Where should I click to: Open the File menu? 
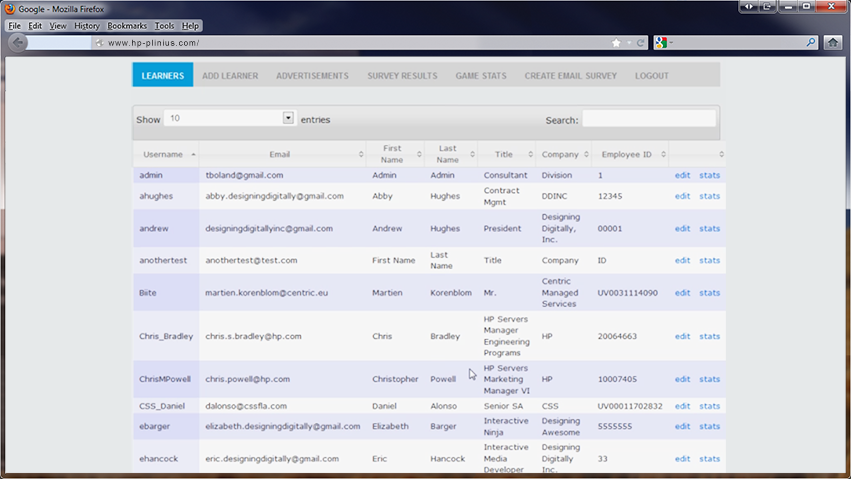click(15, 25)
